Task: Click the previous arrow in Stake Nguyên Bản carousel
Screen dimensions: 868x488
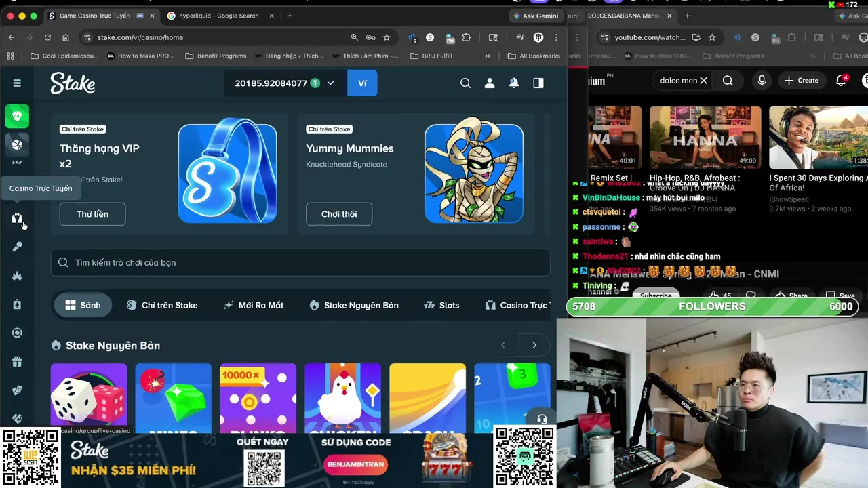Action: pyautogui.click(x=503, y=345)
